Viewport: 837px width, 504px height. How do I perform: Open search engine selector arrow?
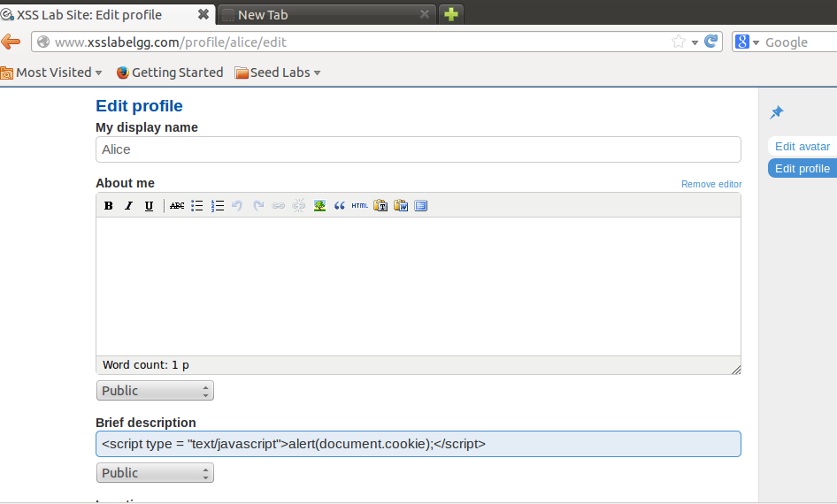(x=756, y=42)
